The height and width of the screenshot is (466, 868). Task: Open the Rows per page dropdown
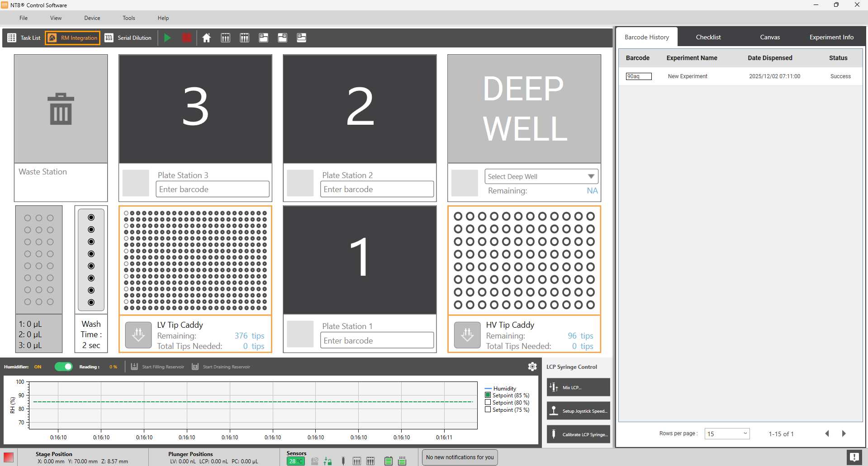(x=727, y=433)
